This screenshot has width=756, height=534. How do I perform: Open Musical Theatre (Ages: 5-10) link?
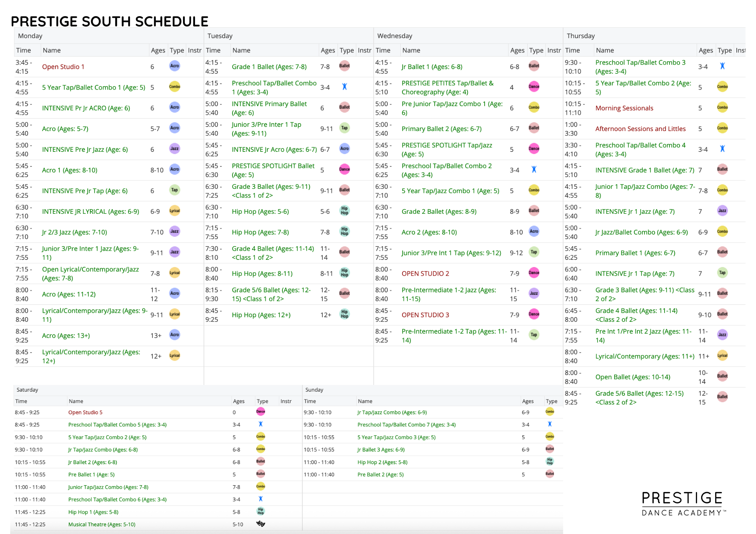tap(102, 525)
